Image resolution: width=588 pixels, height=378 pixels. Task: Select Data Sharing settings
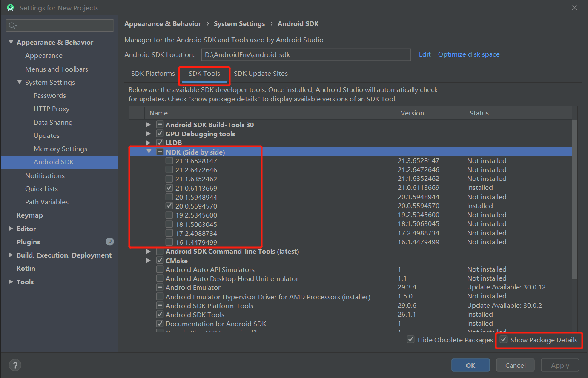[x=53, y=122]
